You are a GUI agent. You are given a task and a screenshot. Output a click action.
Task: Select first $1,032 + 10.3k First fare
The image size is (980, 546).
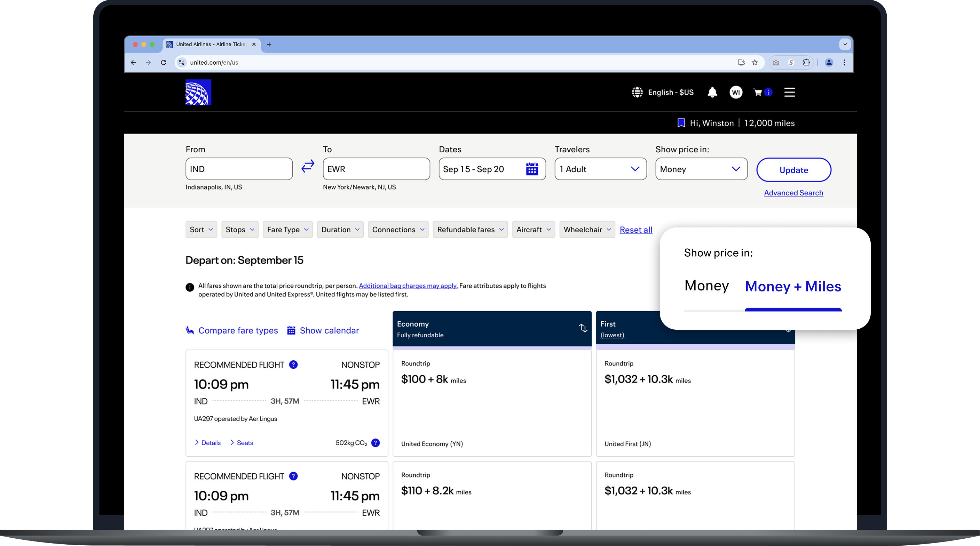tap(695, 403)
